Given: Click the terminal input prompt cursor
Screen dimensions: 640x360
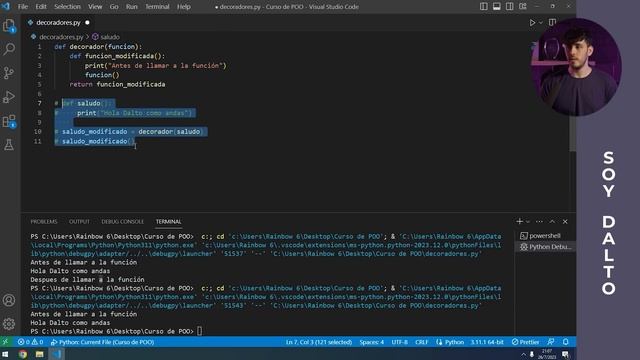Looking at the screenshot, I should click(199, 331).
